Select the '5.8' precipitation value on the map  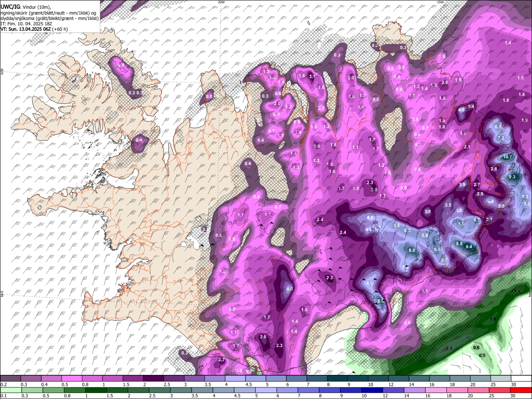(x=425, y=235)
